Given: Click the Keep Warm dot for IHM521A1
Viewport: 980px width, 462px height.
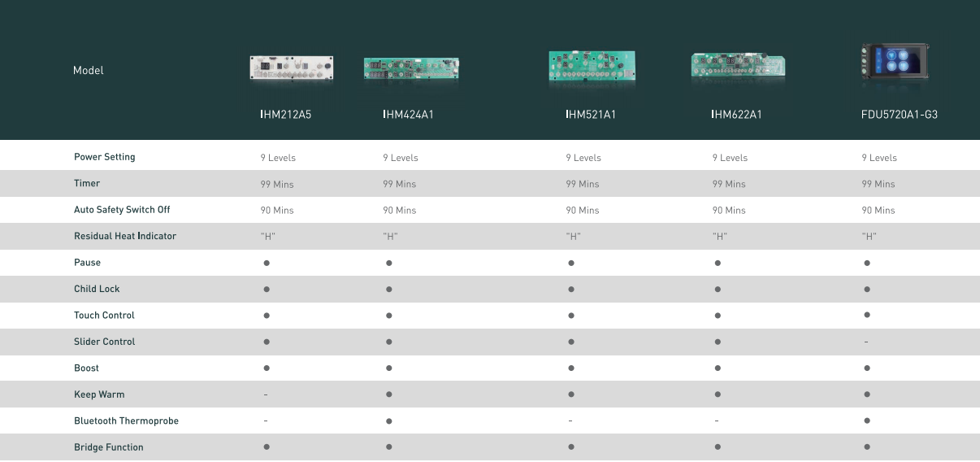Looking at the screenshot, I should [x=571, y=394].
